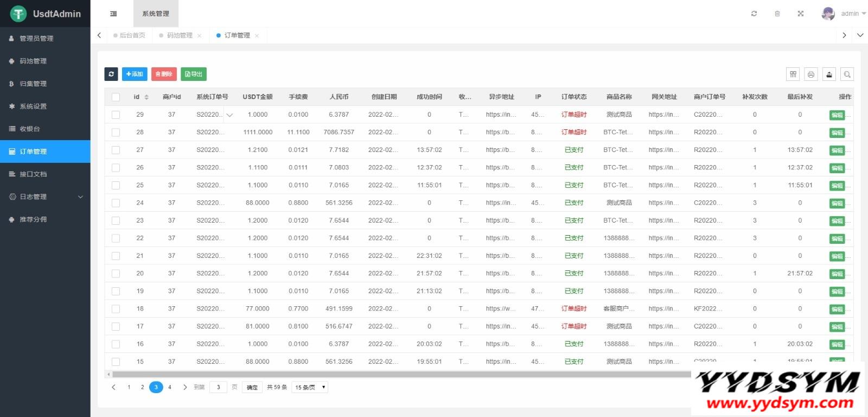
Task: Click the print table icon
Action: point(811,74)
